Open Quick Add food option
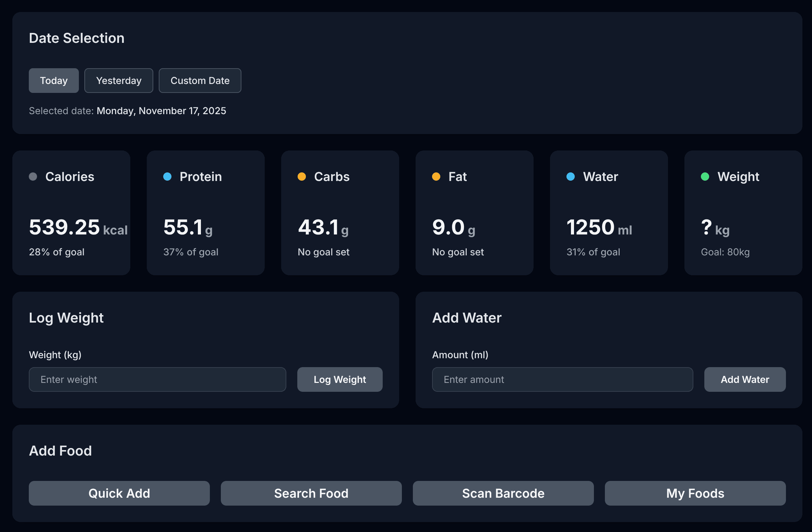 (x=119, y=493)
